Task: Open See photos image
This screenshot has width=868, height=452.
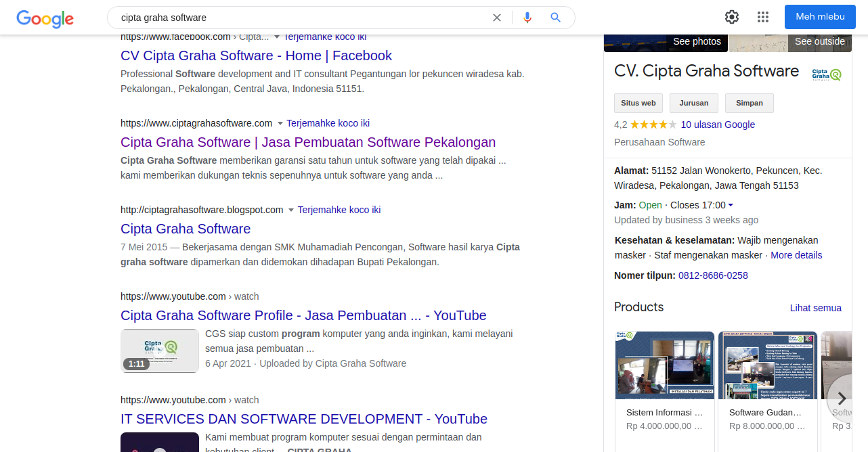Action: click(x=666, y=43)
